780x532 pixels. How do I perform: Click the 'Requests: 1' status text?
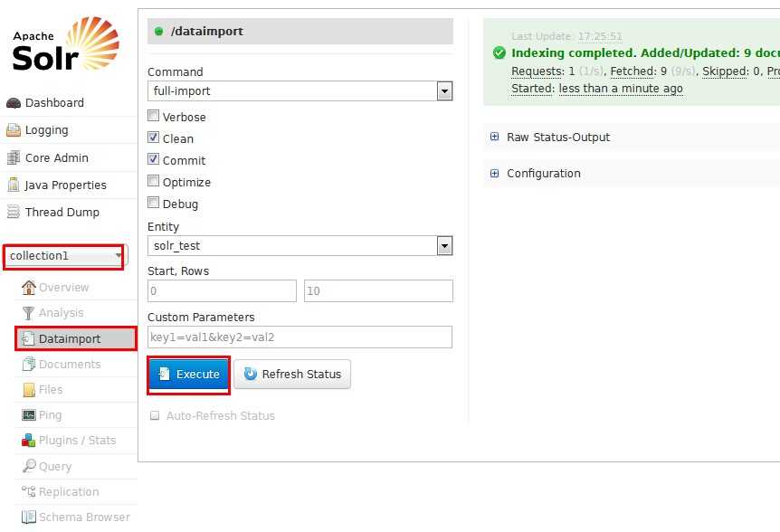tap(543, 71)
